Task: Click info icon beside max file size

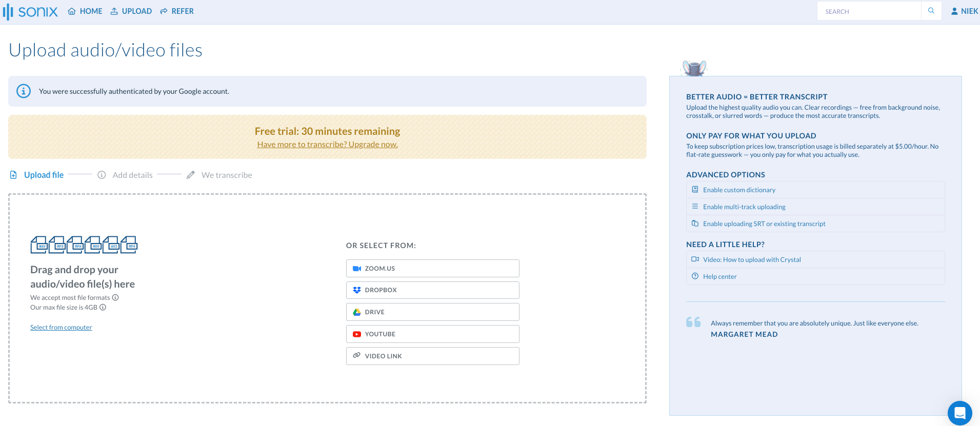Action: tap(103, 308)
